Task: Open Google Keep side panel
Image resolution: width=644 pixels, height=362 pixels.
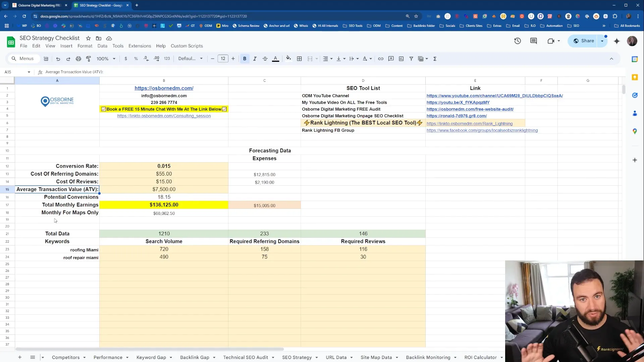Action: click(635, 77)
